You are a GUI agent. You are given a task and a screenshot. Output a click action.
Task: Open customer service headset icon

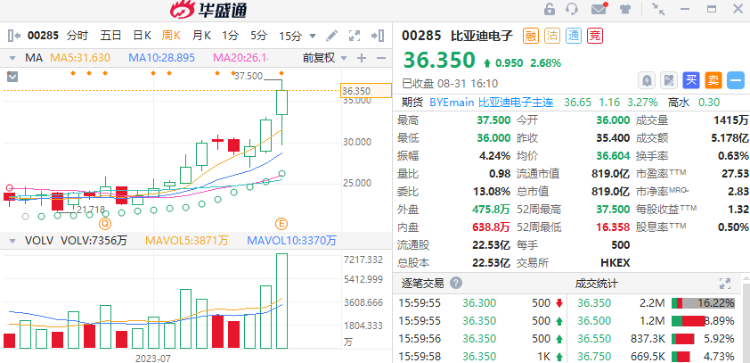[572, 9]
